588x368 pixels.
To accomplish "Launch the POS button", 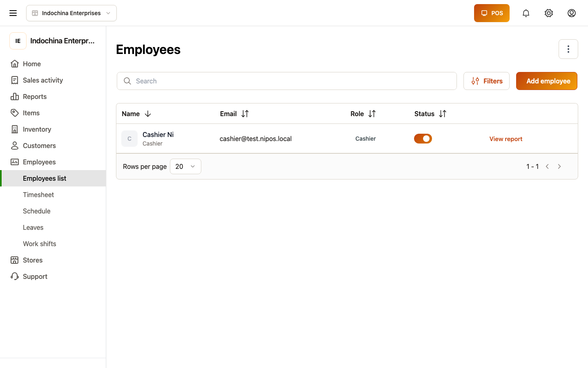I will coord(492,13).
